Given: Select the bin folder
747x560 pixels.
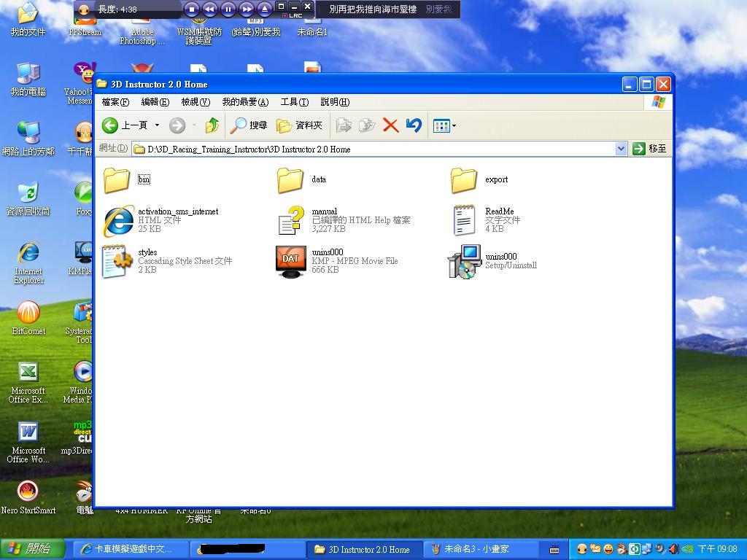Looking at the screenshot, I should 117,179.
